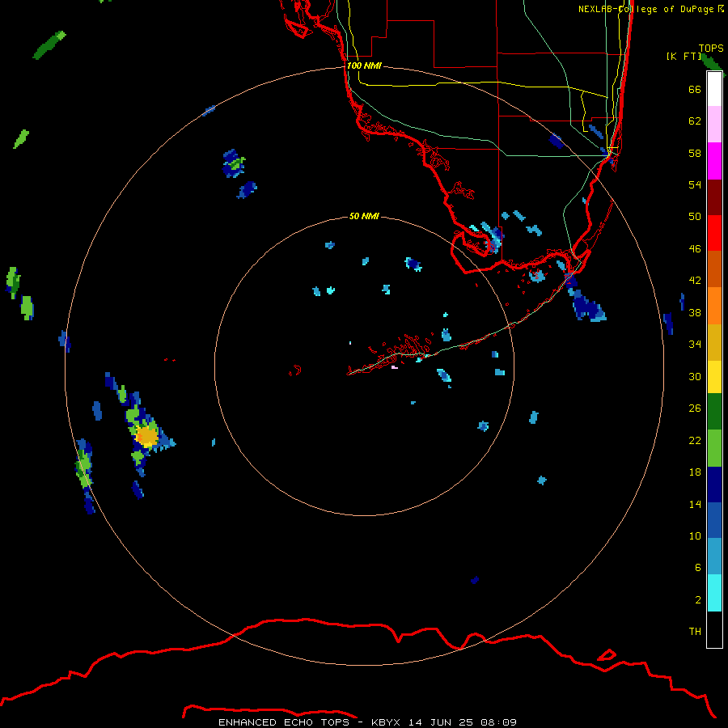
Task: Click the 2 legend value
Action: 698,599
